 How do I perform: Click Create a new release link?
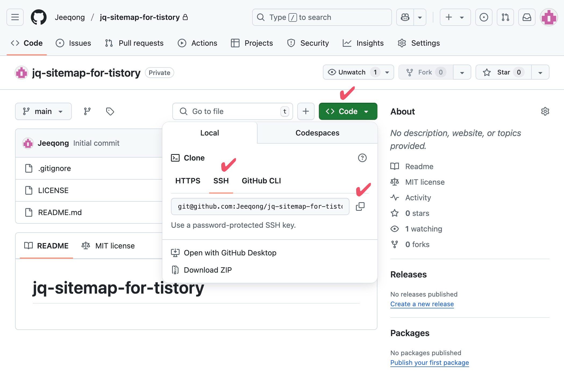(422, 304)
